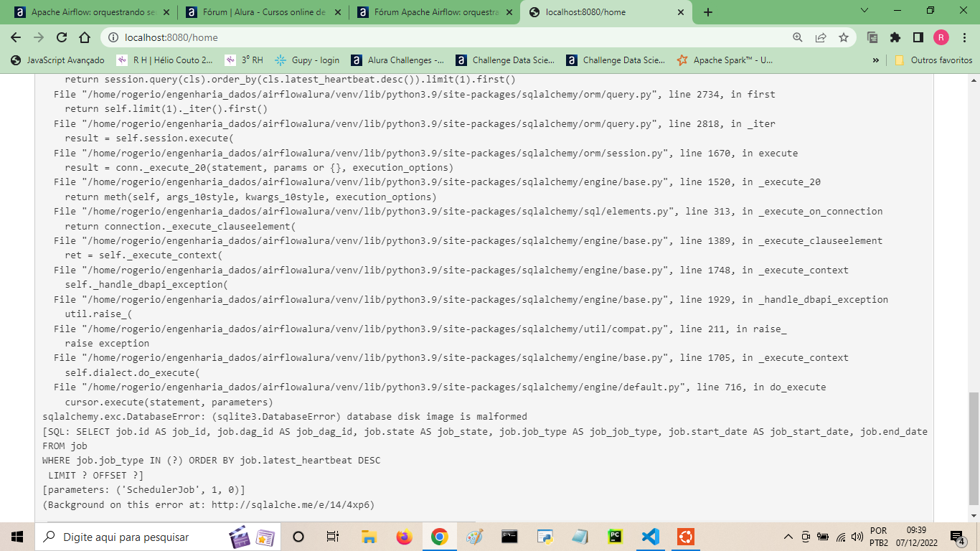Open the Ubuntu app in the taskbar

[685, 537]
